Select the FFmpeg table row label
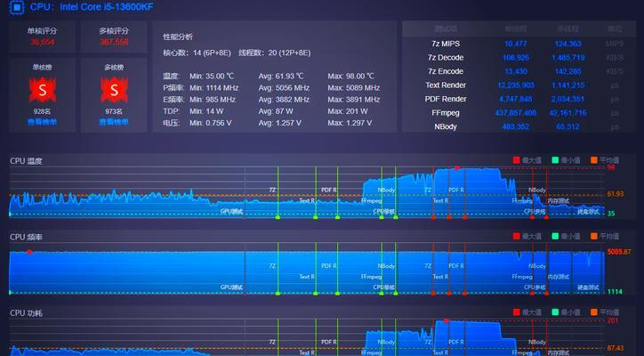This screenshot has width=644, height=356. point(446,113)
